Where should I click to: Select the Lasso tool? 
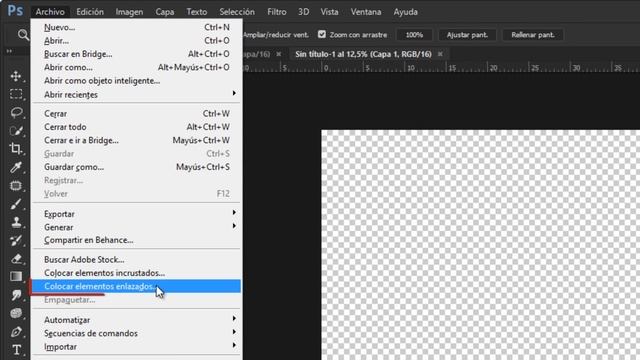coord(16,113)
